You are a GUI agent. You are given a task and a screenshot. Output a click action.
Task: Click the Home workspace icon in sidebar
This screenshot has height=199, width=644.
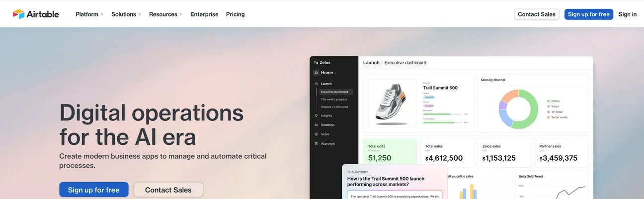pos(316,73)
